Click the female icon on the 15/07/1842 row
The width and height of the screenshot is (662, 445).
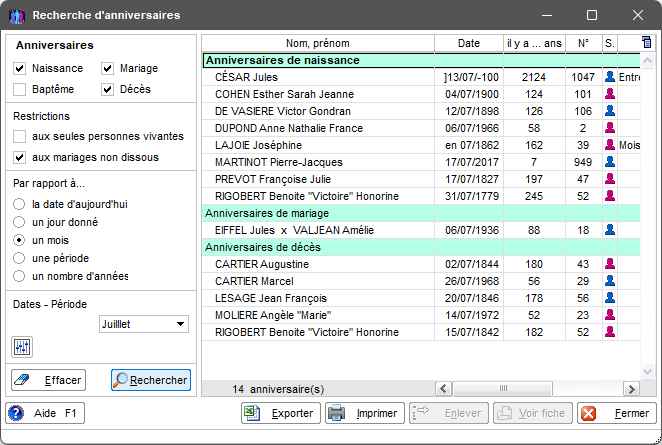click(x=610, y=332)
